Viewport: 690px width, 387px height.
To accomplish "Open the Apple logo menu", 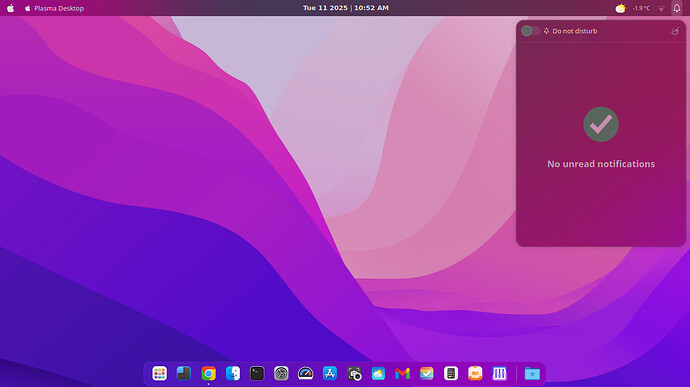I will pos(10,8).
